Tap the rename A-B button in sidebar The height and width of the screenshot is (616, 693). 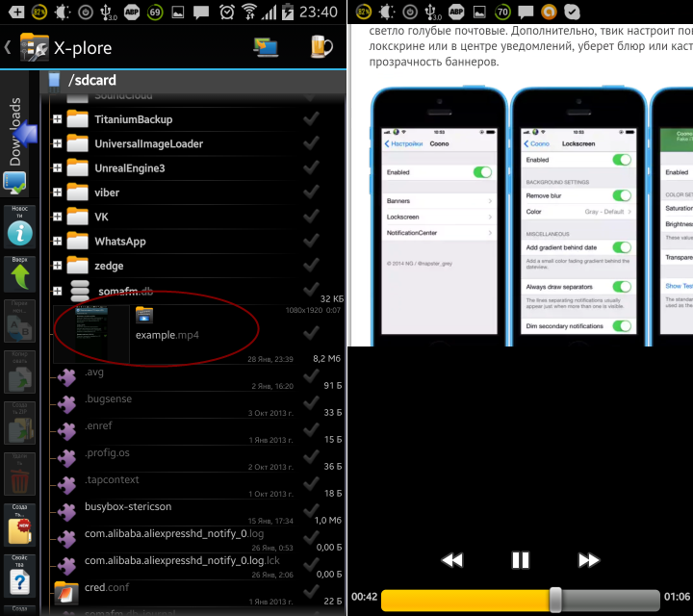20,321
